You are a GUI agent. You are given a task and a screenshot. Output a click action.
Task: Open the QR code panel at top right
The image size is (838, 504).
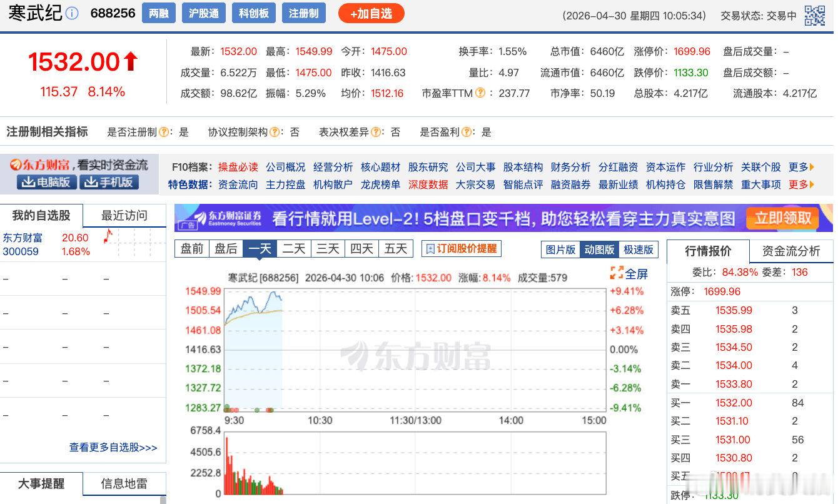[815, 15]
